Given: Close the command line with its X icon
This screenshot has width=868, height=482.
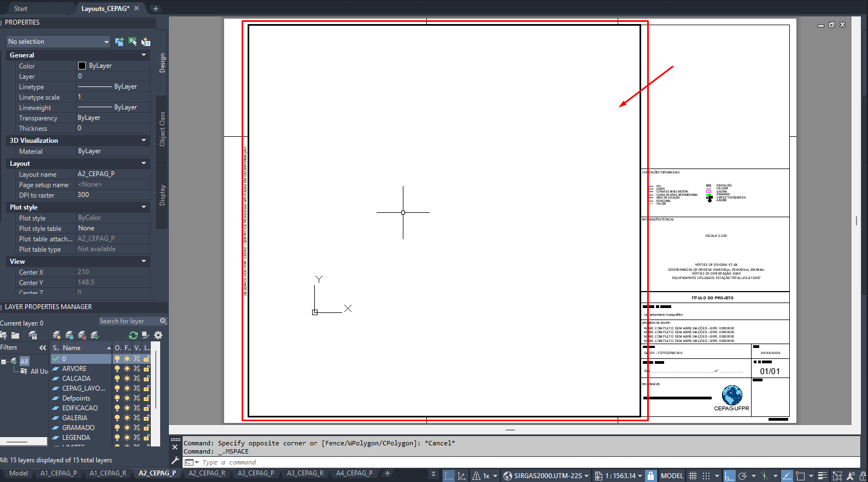Looking at the screenshot, I should pyautogui.click(x=175, y=447).
